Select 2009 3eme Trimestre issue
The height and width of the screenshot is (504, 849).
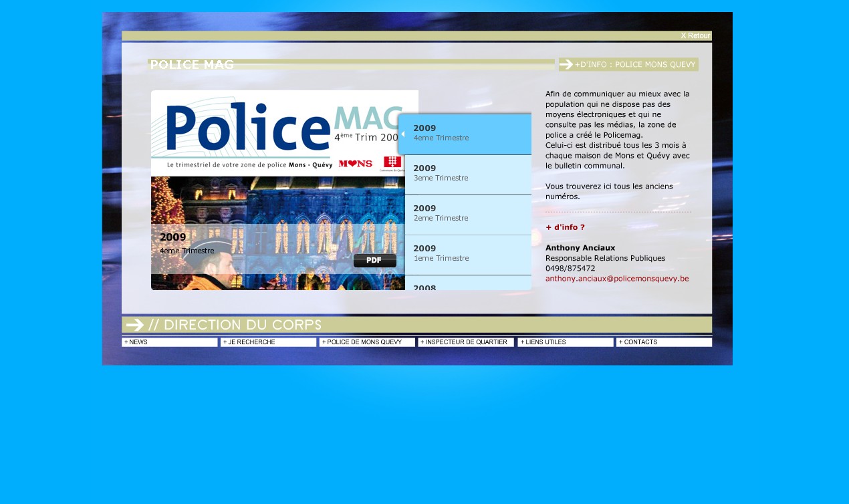click(468, 173)
